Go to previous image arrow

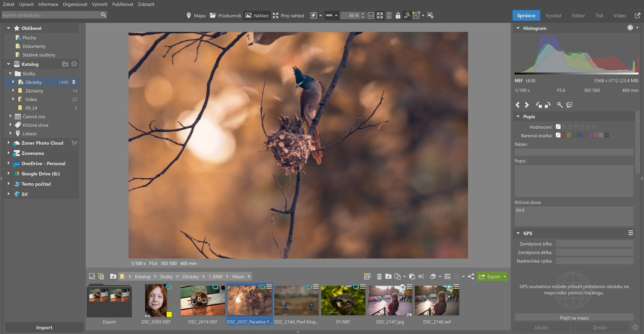point(518,105)
